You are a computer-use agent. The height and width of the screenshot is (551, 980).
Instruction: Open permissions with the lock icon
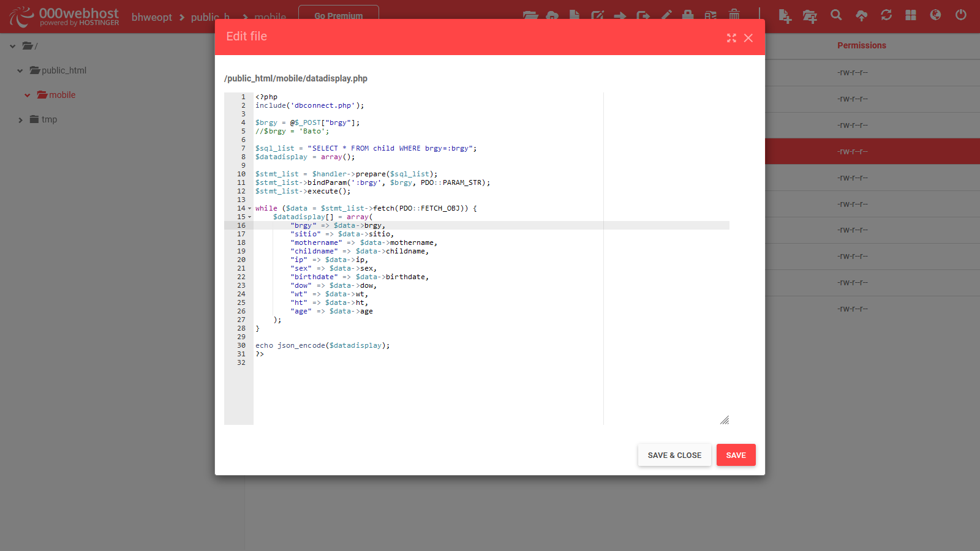(x=688, y=16)
